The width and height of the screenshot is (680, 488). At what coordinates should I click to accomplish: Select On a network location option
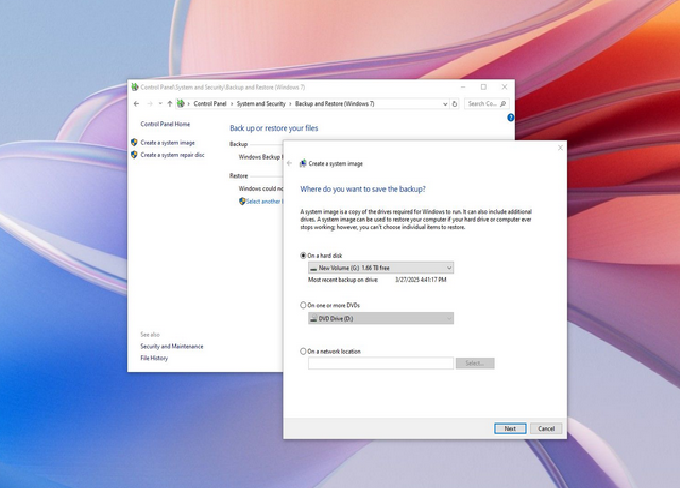[x=304, y=351]
